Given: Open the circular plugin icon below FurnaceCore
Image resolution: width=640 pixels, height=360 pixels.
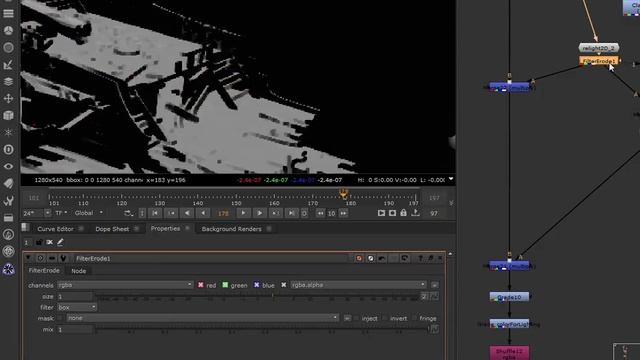Looking at the screenshot, I should click(x=8, y=251).
